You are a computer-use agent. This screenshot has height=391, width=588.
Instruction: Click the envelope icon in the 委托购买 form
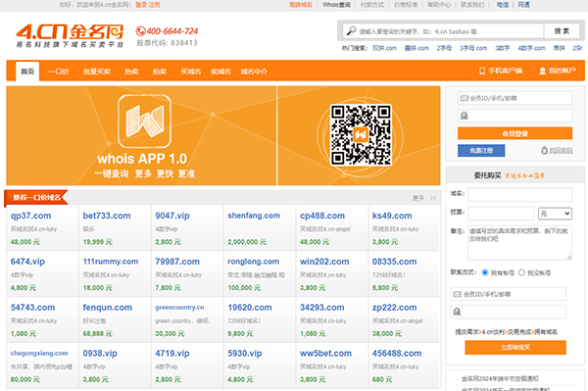click(457, 294)
